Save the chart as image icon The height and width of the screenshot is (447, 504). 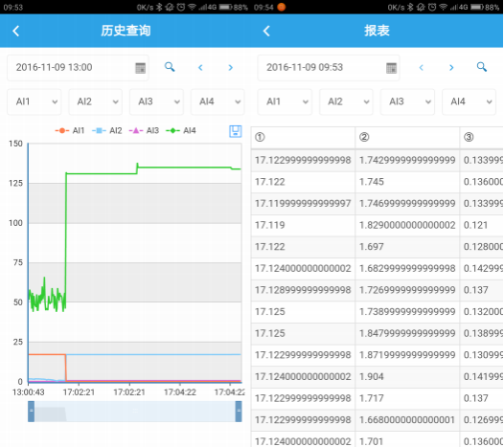pyautogui.click(x=236, y=131)
